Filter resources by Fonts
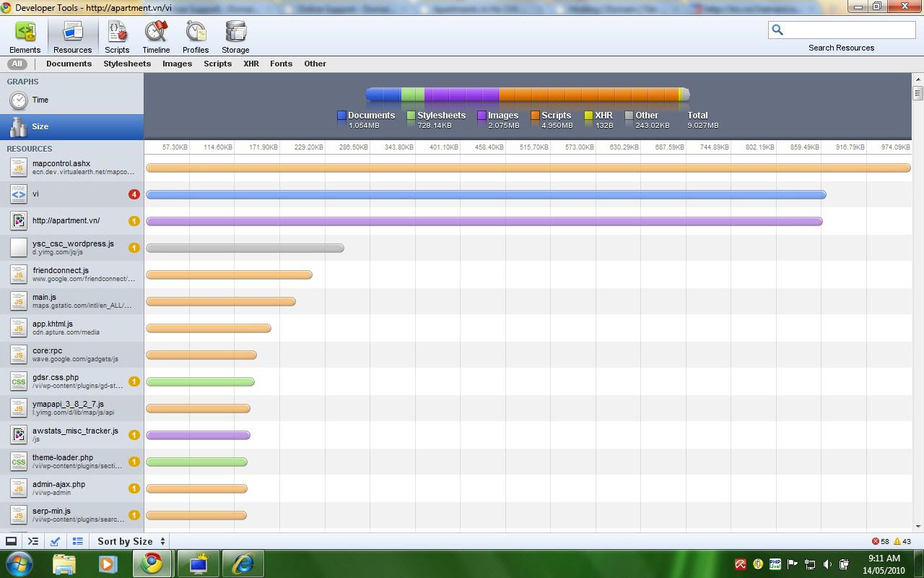 click(x=281, y=64)
